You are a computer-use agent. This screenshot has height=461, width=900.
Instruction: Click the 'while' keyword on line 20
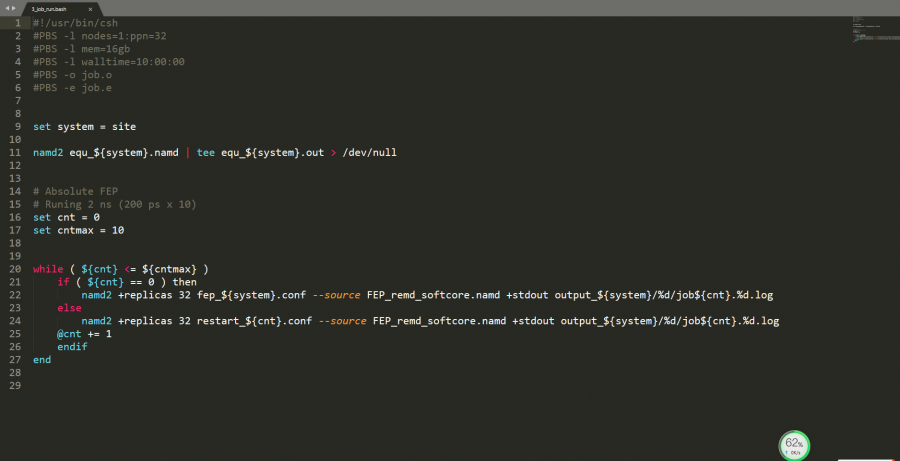point(47,269)
